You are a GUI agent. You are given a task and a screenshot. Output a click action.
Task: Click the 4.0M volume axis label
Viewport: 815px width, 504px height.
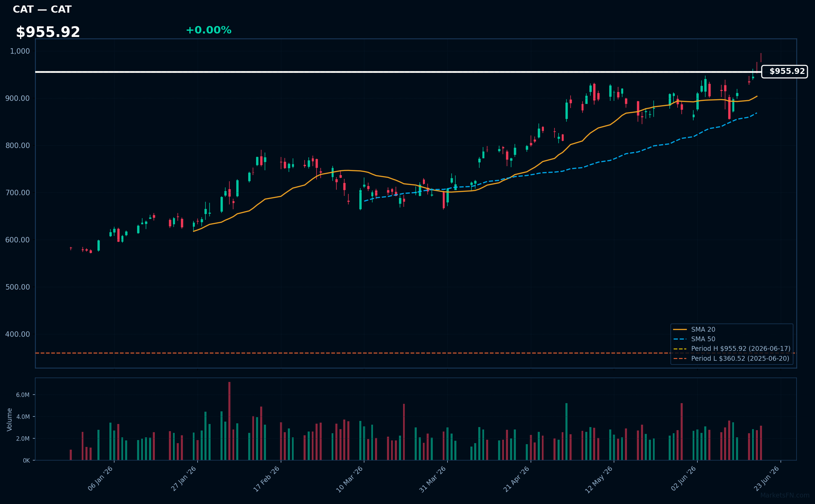pyautogui.click(x=23, y=417)
